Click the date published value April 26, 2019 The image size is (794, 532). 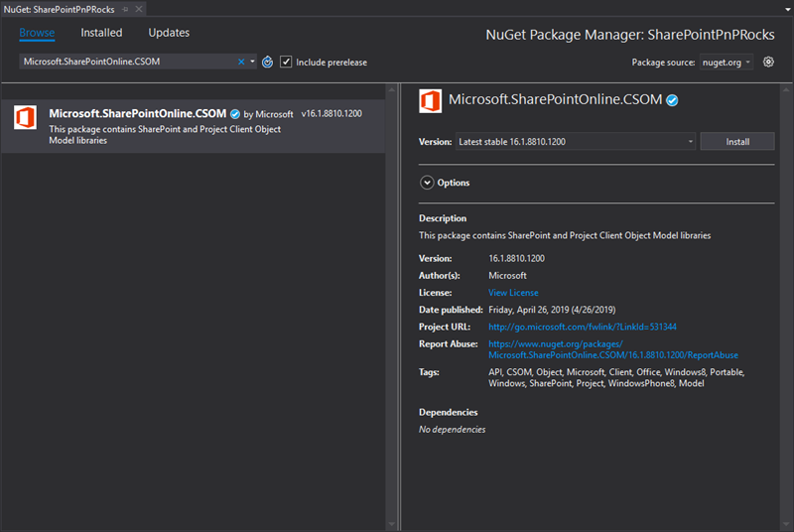[x=552, y=310]
